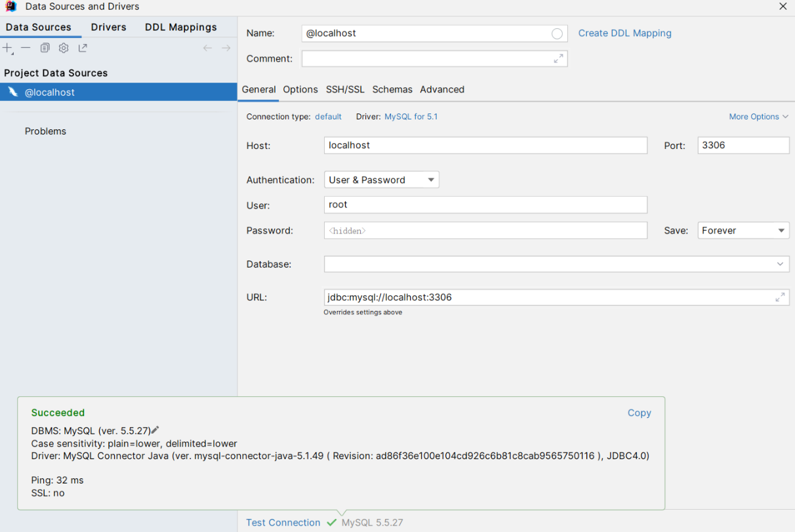The image size is (795, 532).
Task: Open the DDL Mappings tab
Action: point(181,27)
